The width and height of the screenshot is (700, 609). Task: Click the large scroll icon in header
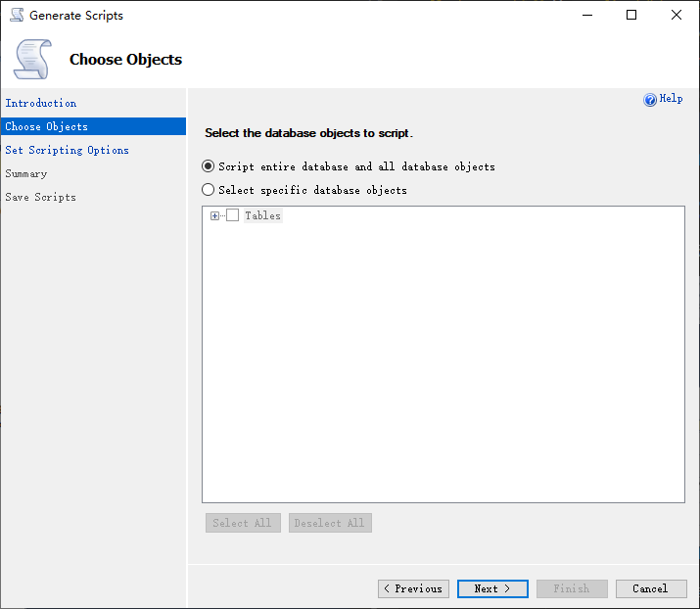pos(32,59)
